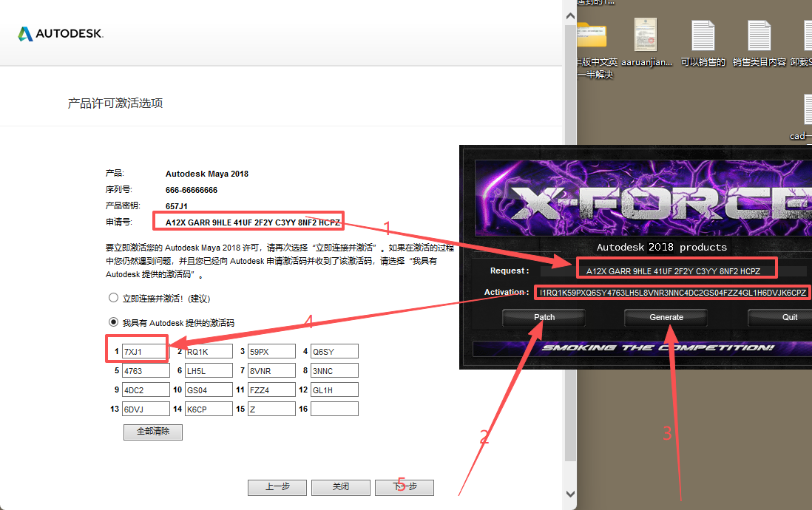Open the 销售类目内容 document icon
812x510 pixels.
click(x=759, y=36)
